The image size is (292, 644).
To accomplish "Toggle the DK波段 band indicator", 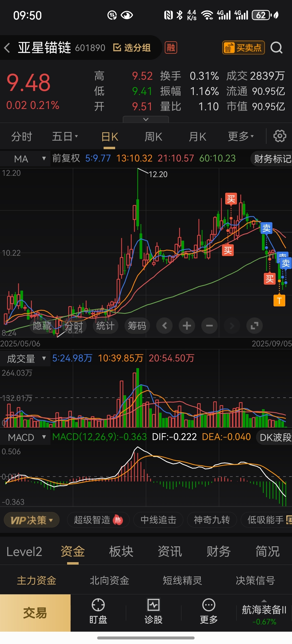I will [x=274, y=437].
